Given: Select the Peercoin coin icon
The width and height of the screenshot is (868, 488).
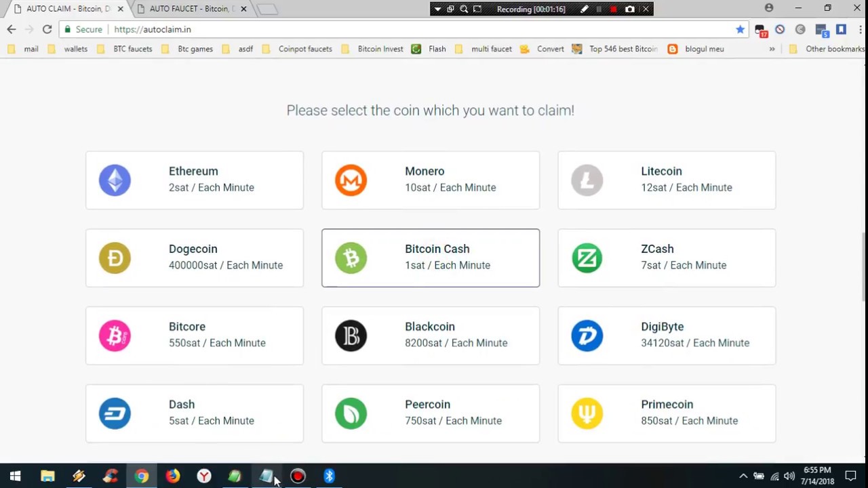Looking at the screenshot, I should [351, 413].
